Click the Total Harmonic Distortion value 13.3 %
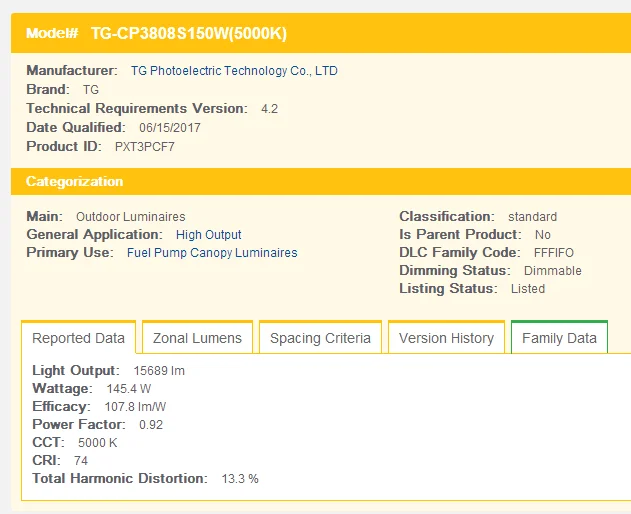This screenshot has width=631, height=514. coord(239,479)
